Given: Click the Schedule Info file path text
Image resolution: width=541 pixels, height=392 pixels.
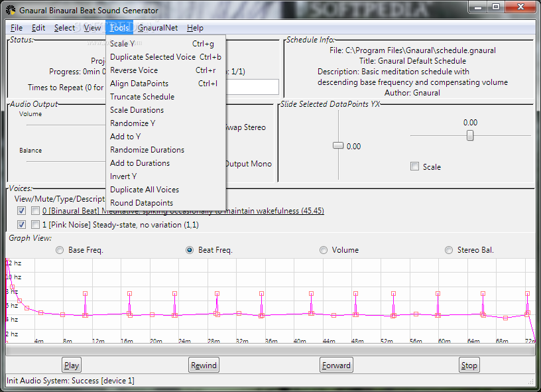Looking at the screenshot, I should click(x=412, y=50).
